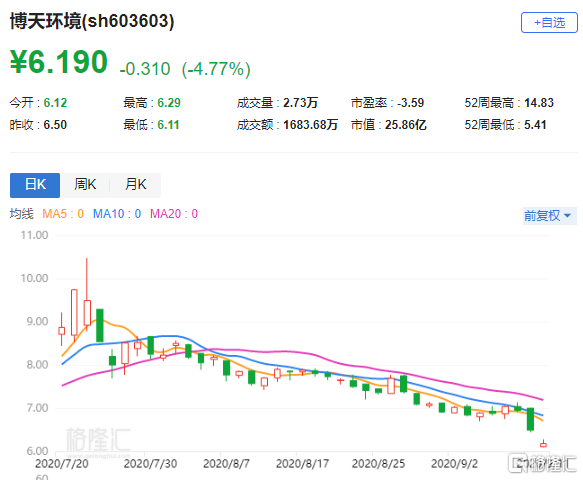The height and width of the screenshot is (480, 583).
Task: Click the price change value -0.310
Action: (x=145, y=69)
